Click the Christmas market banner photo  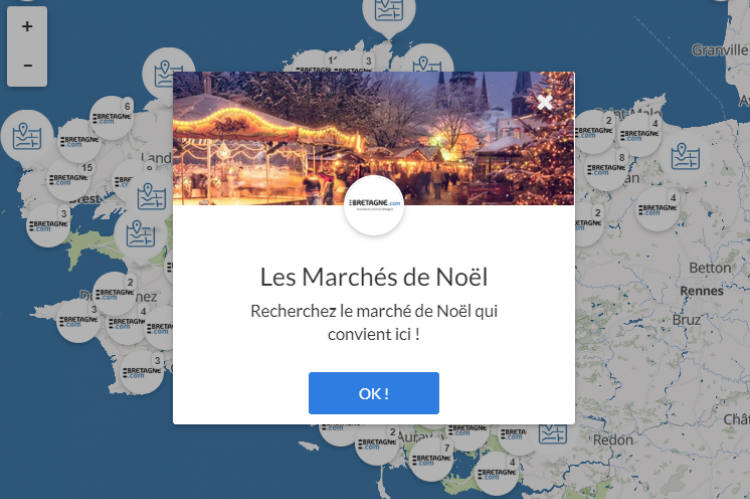click(x=374, y=138)
